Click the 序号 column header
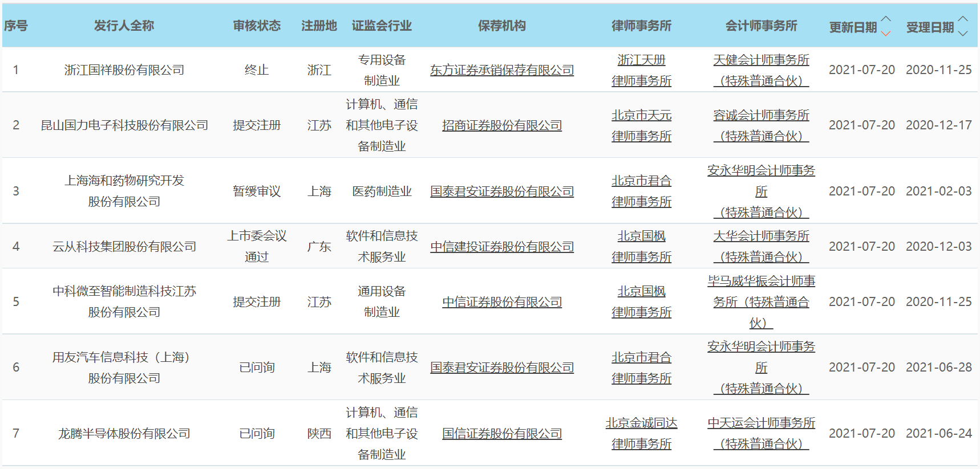Screen dimensions: 980x469 [x=16, y=26]
